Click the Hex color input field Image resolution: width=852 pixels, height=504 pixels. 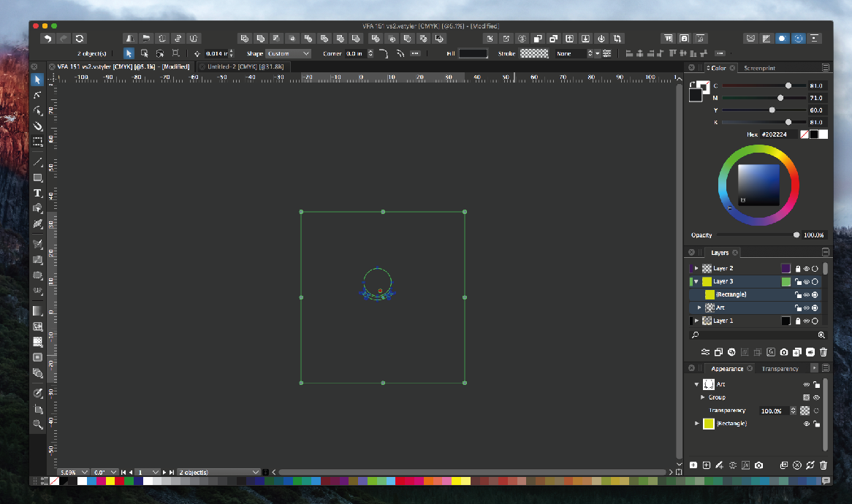pyautogui.click(x=778, y=134)
